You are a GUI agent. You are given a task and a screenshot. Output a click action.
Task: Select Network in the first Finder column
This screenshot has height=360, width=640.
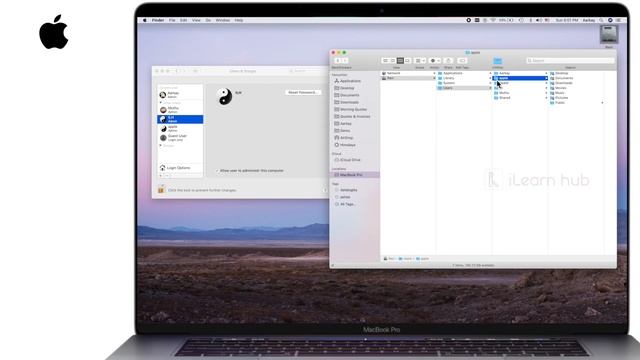pyautogui.click(x=408, y=73)
